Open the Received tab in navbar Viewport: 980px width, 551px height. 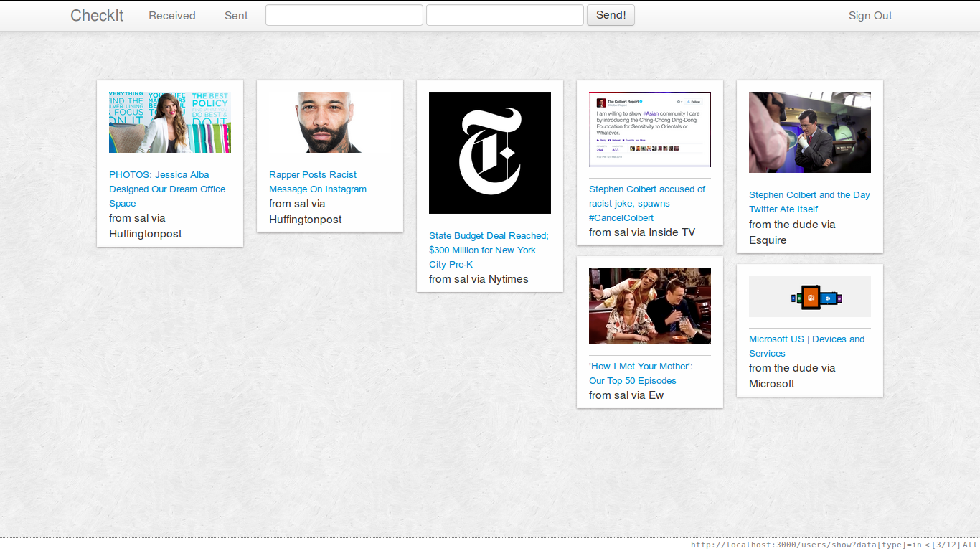pos(172,16)
